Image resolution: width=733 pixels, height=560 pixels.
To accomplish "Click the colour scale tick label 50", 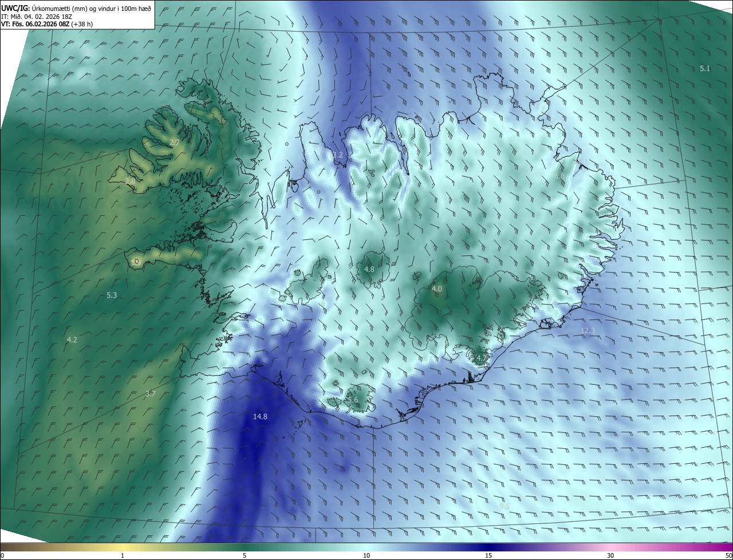I will 728,555.
